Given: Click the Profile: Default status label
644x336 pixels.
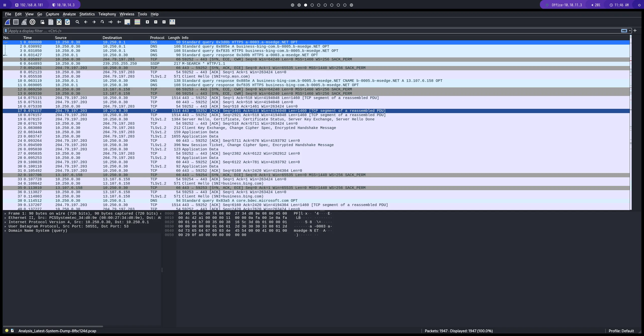Looking at the screenshot, I should (x=621, y=331).
